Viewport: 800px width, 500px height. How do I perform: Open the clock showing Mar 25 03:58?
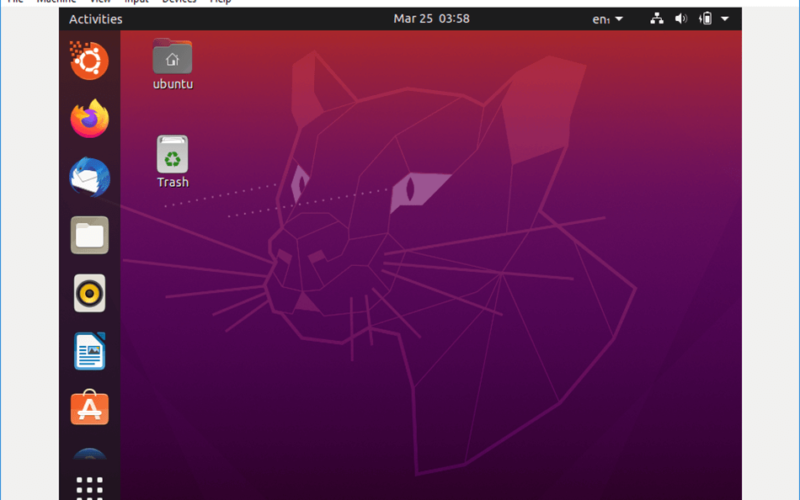[x=431, y=19]
